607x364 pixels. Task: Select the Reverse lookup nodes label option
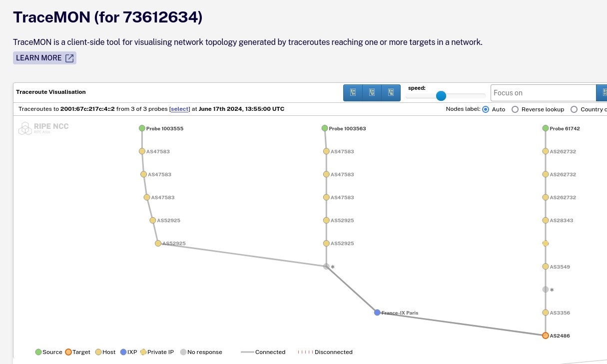[515, 109]
